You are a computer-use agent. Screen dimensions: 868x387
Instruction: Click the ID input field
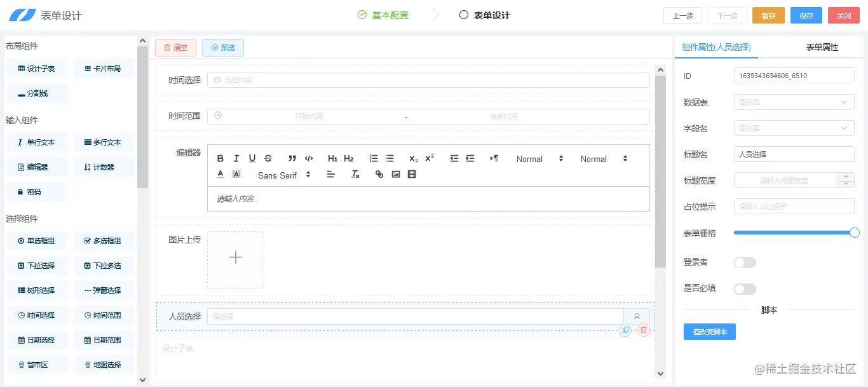[x=794, y=76]
